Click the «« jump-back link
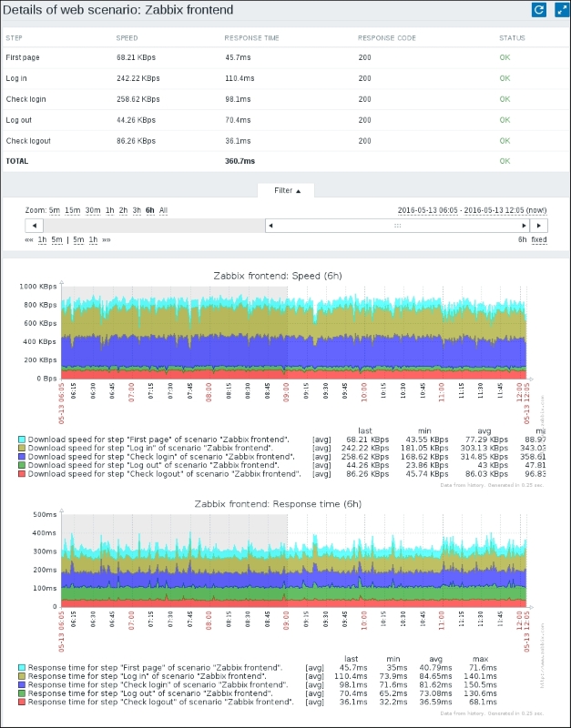The width and height of the screenshot is (571, 728). (x=29, y=240)
